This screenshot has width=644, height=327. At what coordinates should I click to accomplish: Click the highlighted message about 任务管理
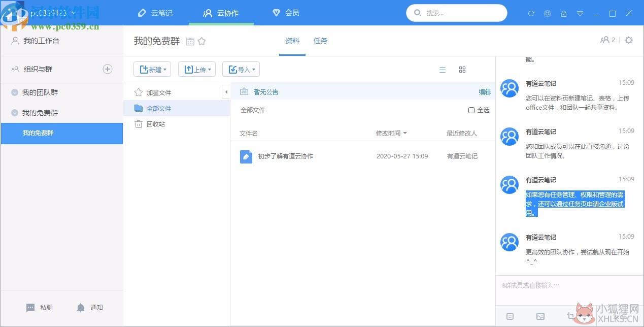pos(575,204)
